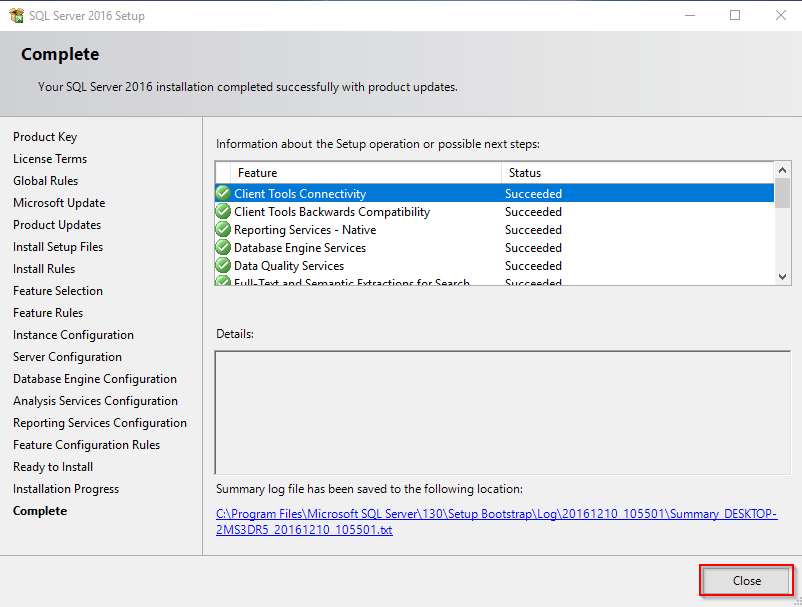Click Feature Selection step in sidebar
Viewport: 802px width, 607px height.
(58, 290)
